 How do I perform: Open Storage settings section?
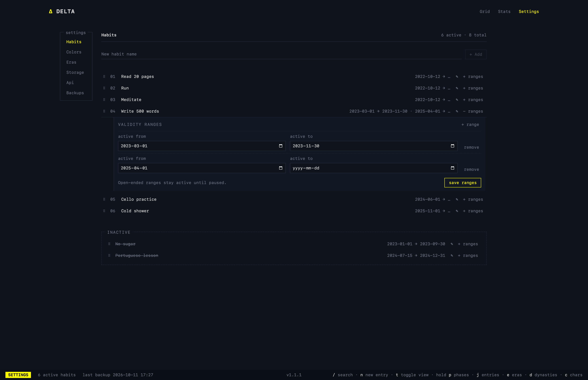click(x=75, y=72)
